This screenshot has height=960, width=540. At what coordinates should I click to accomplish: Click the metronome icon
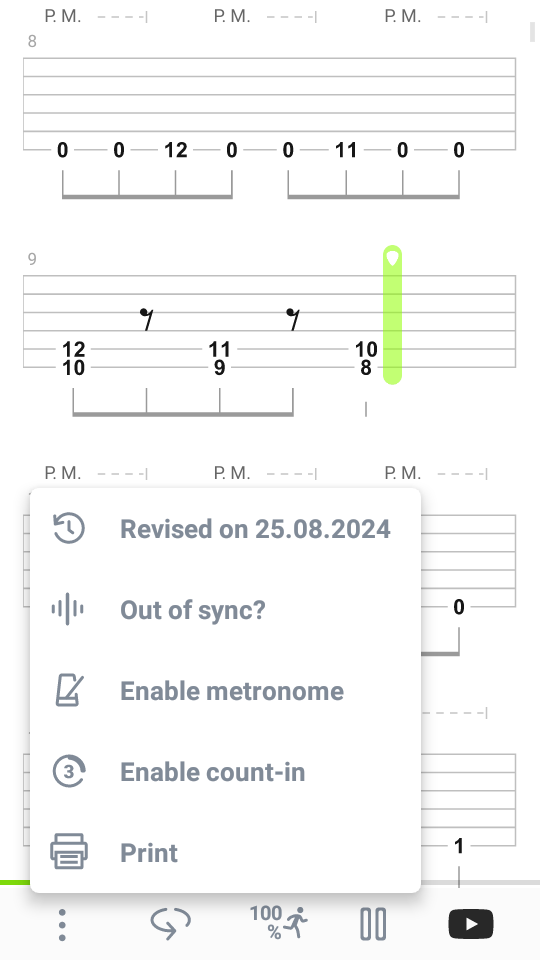pyautogui.click(x=69, y=691)
